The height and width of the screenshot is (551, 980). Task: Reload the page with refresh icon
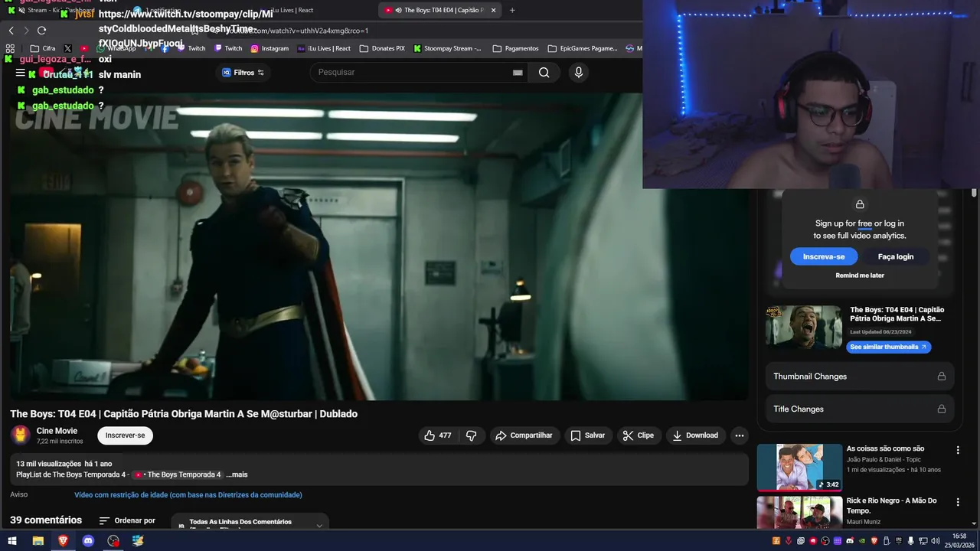pos(41,31)
